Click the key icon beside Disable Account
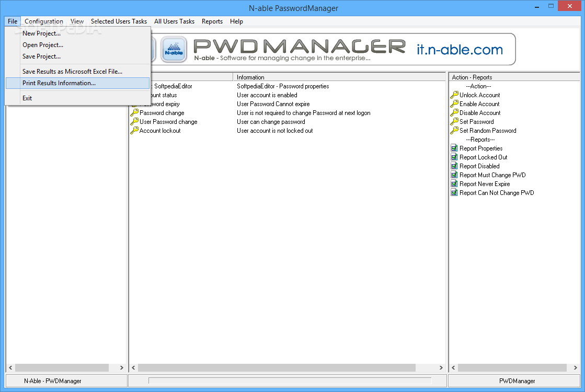The height and width of the screenshot is (392, 585). tap(454, 113)
